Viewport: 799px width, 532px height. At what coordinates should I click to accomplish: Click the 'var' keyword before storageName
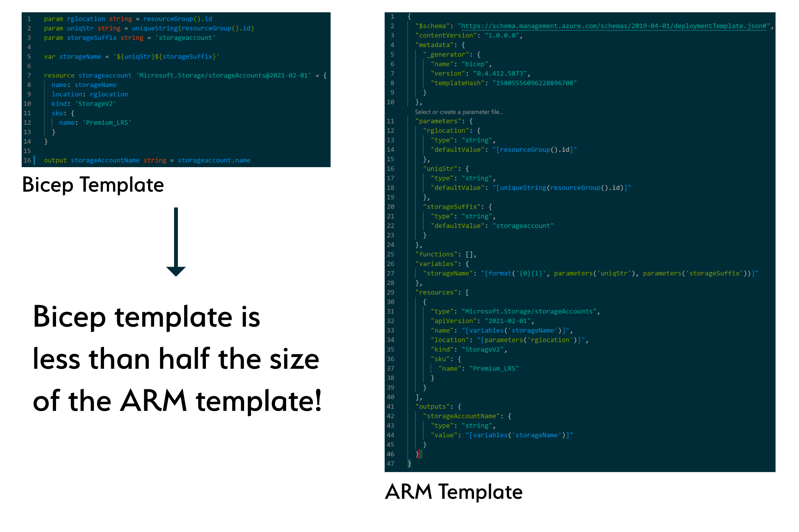coord(50,57)
